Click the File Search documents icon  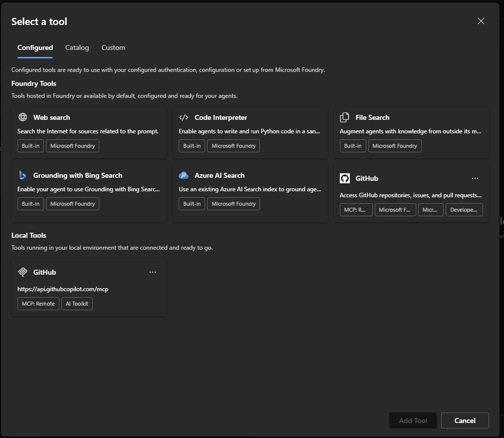[344, 117]
